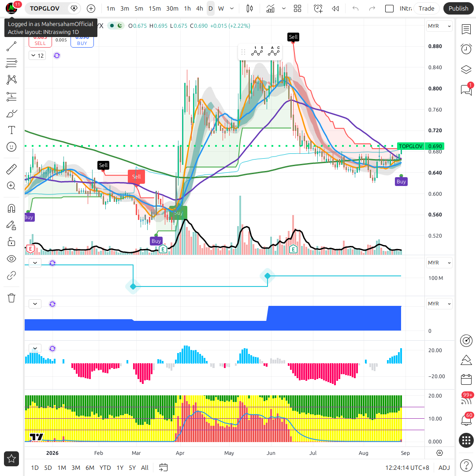476x476 pixels.
Task: Open the layout setup grid icon
Action: pos(297,8)
